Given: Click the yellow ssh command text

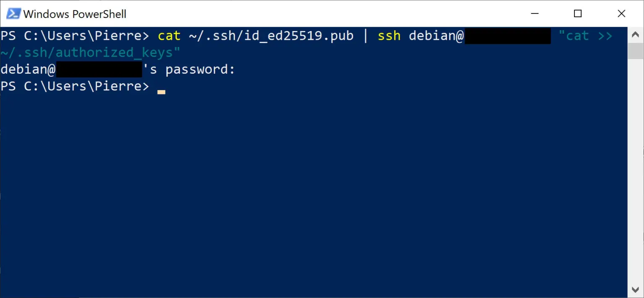Looking at the screenshot, I should pyautogui.click(x=389, y=36).
